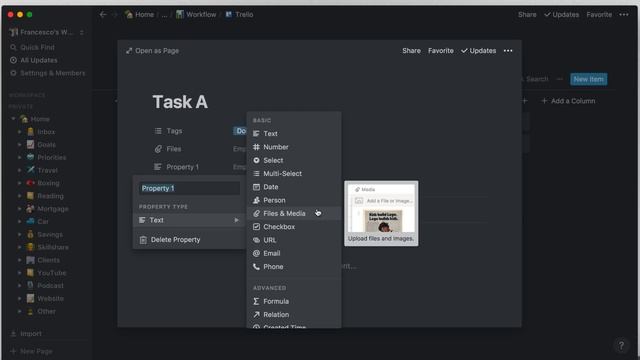Click Updates in the top bar
The image size is (640, 360).
561,14
